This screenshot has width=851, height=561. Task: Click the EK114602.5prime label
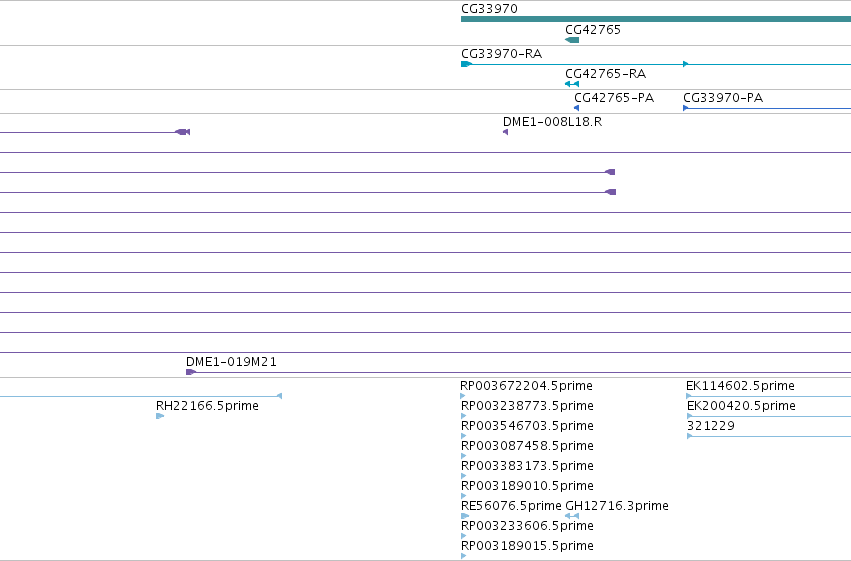(x=740, y=386)
